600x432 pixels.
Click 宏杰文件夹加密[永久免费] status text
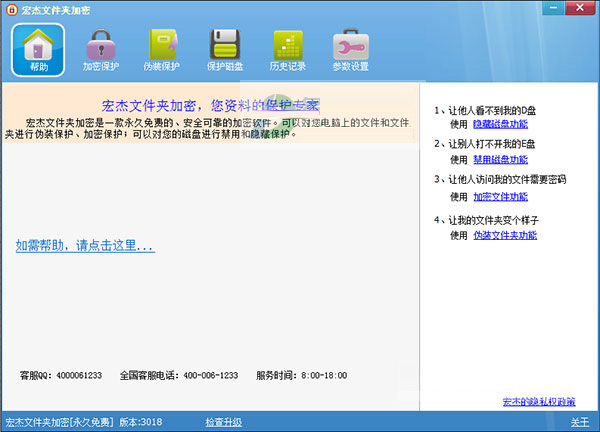[59, 422]
